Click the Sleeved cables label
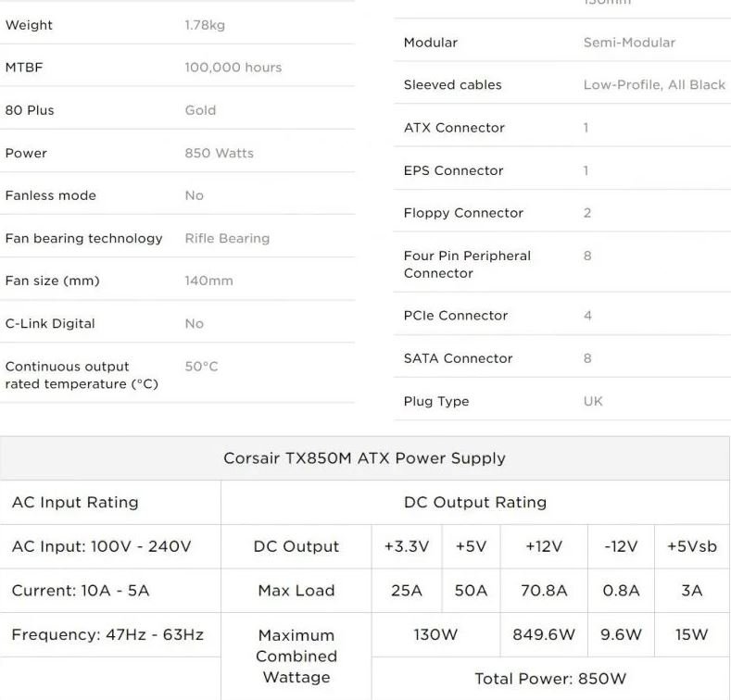 [x=453, y=85]
